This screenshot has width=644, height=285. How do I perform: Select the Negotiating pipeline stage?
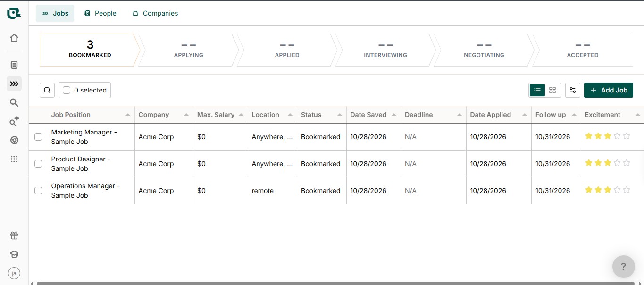click(484, 50)
